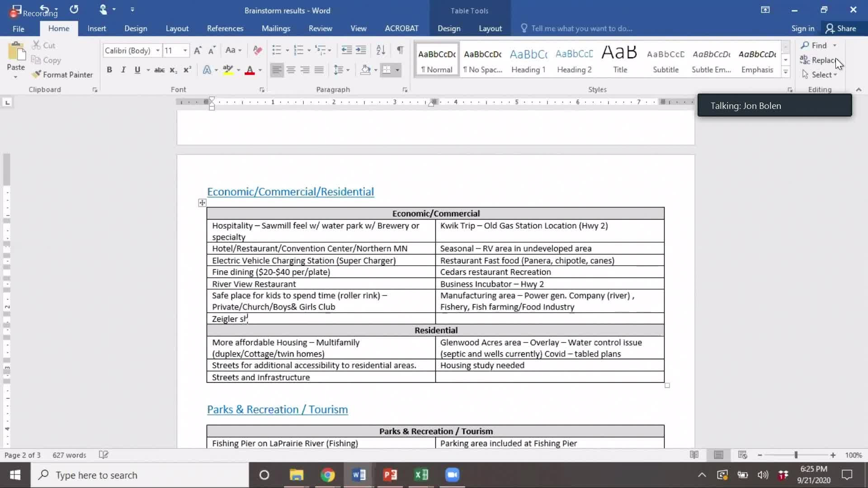Repeat the last action

click(74, 9)
